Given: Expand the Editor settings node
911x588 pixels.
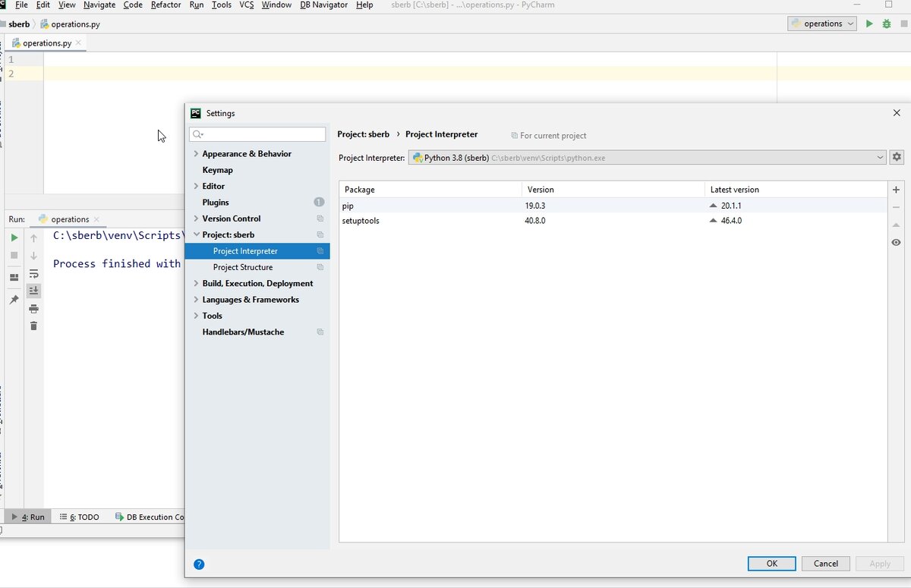Looking at the screenshot, I should pos(196,186).
